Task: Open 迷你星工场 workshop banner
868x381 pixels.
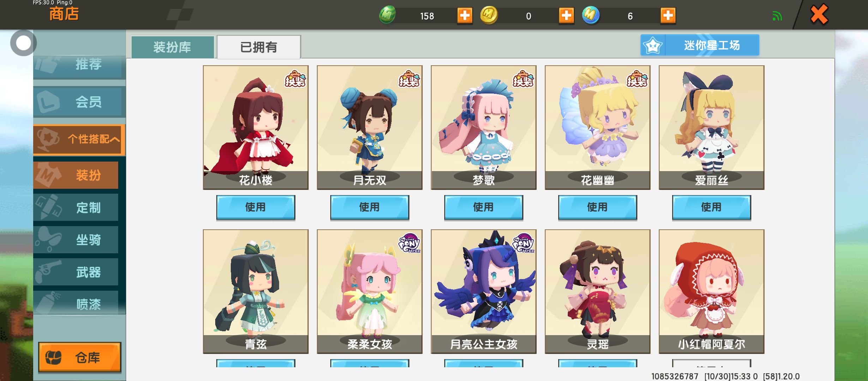Action: [700, 45]
